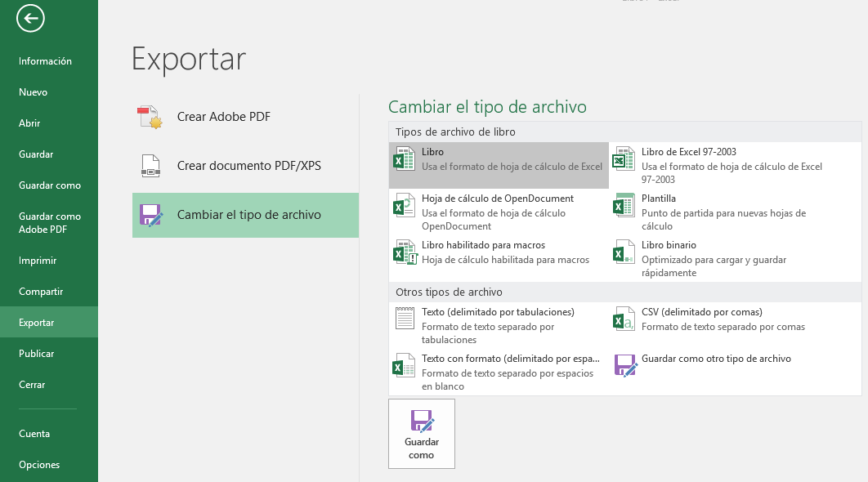Click the Texto con formato icon
The height and width of the screenshot is (482, 868).
(x=404, y=366)
